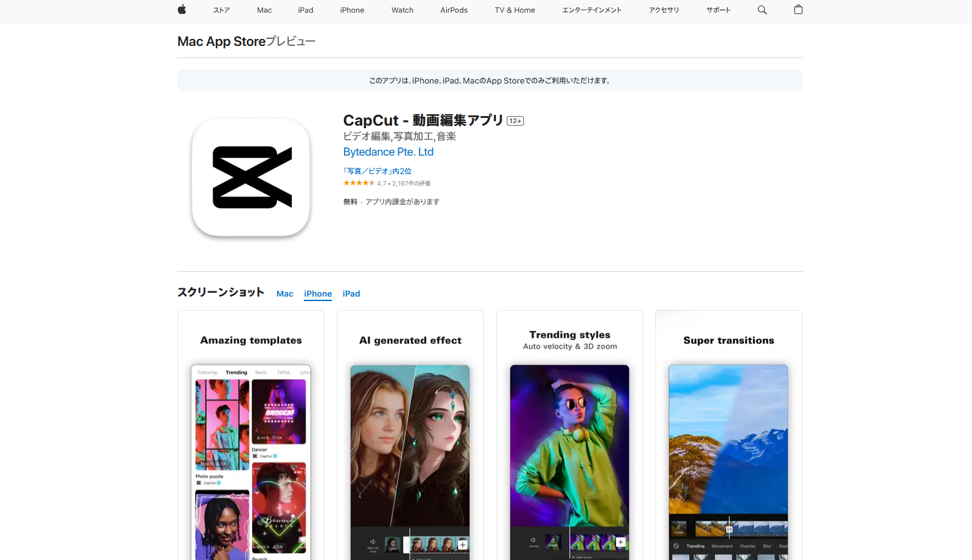Click the Apple logo icon

[x=182, y=10]
